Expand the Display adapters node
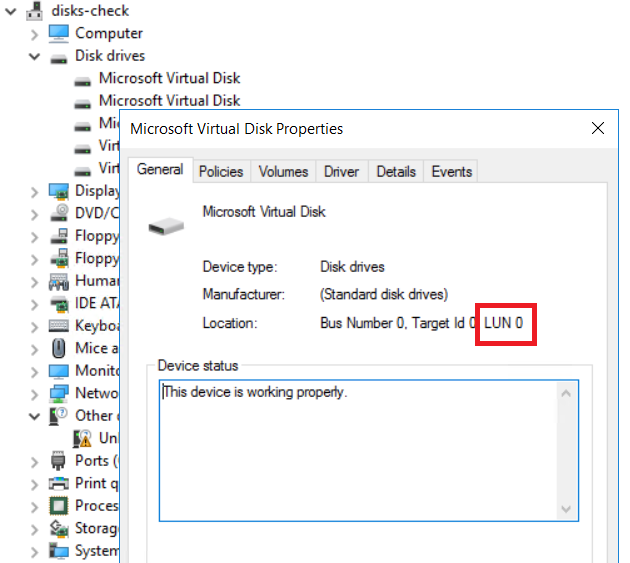The image size is (630, 563). (35, 192)
